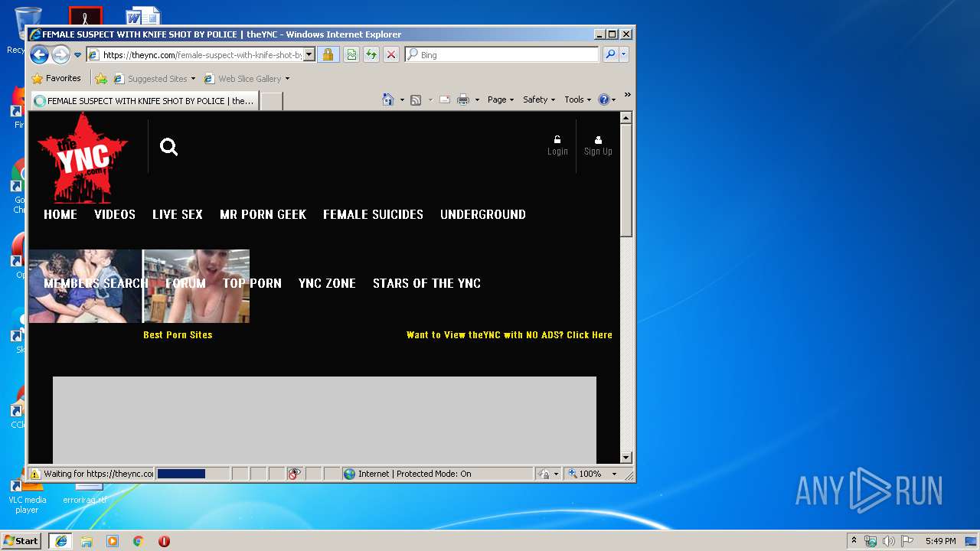Open the UNDERGROUND navigation item
Screen dimensions: 980x551
[483, 214]
